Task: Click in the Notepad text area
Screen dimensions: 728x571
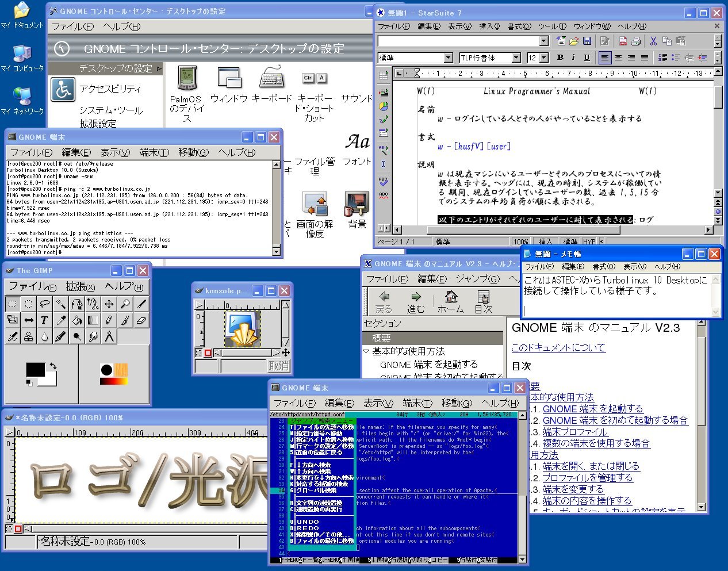Action: [616, 294]
